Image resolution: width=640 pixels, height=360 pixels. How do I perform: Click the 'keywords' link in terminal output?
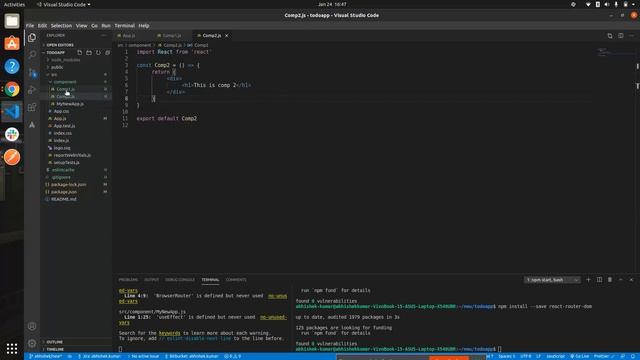point(169,333)
